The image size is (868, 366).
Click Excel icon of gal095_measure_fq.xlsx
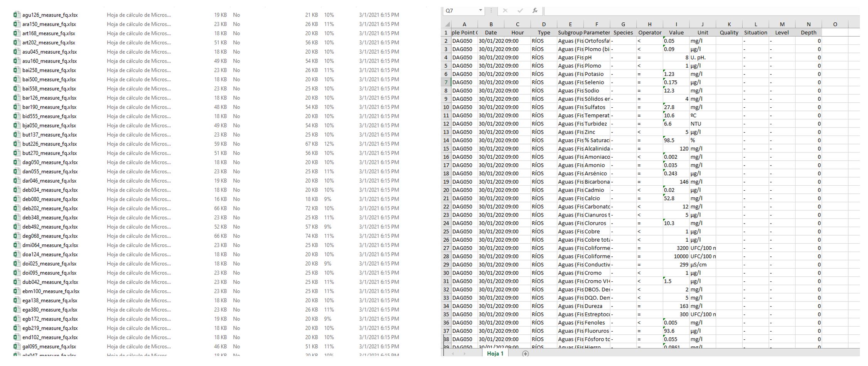[x=17, y=346]
